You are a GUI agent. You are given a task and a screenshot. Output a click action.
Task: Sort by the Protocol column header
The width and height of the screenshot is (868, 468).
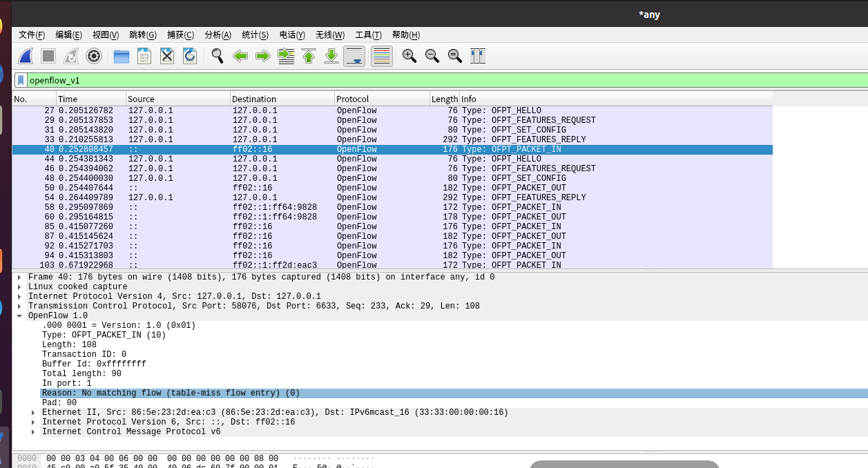pos(383,99)
